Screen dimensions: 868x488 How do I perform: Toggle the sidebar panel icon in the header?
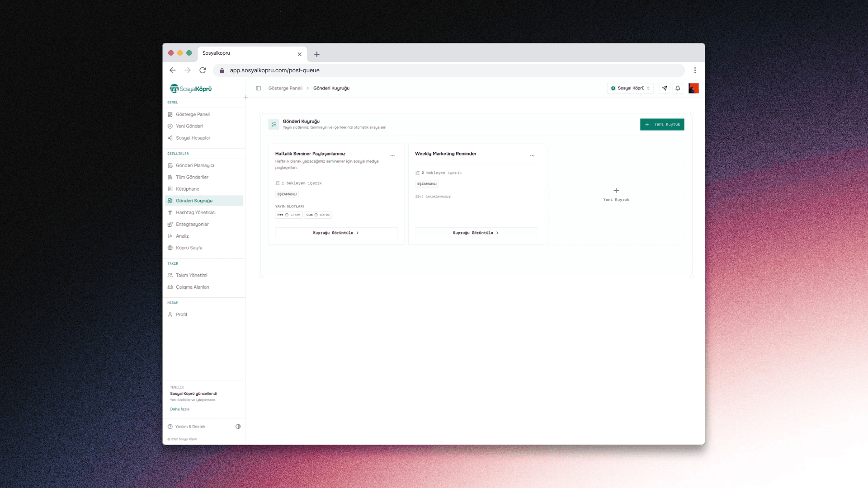point(259,89)
